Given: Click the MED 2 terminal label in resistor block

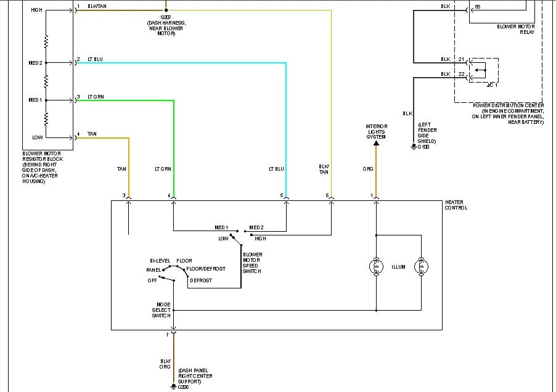Looking at the screenshot, I should pyautogui.click(x=35, y=63).
